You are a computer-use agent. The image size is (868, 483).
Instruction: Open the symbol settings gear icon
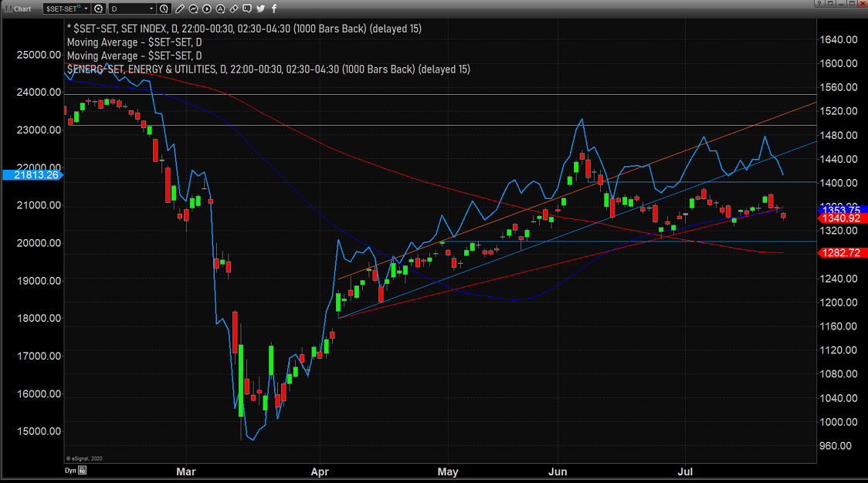99,8
